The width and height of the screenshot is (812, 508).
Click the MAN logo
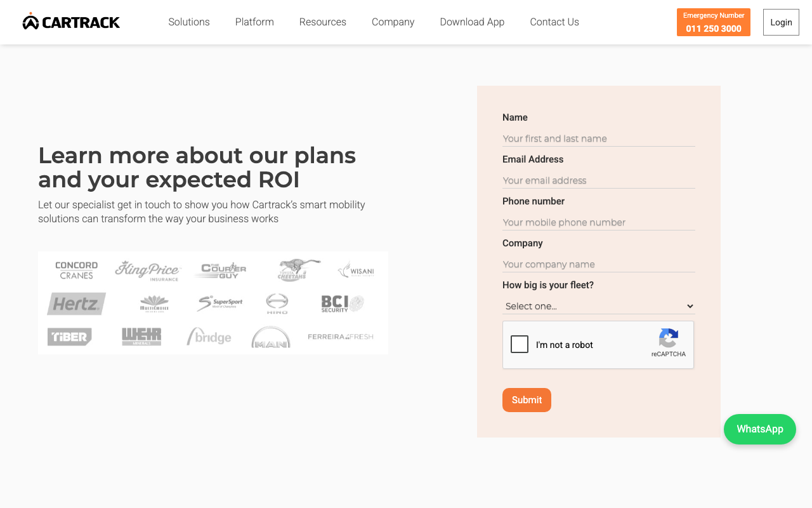(x=271, y=337)
